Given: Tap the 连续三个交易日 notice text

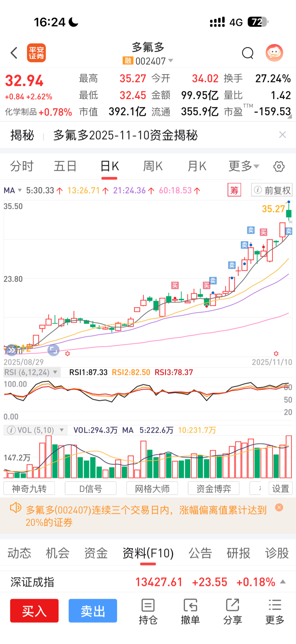Looking at the screenshot, I should [x=146, y=516].
